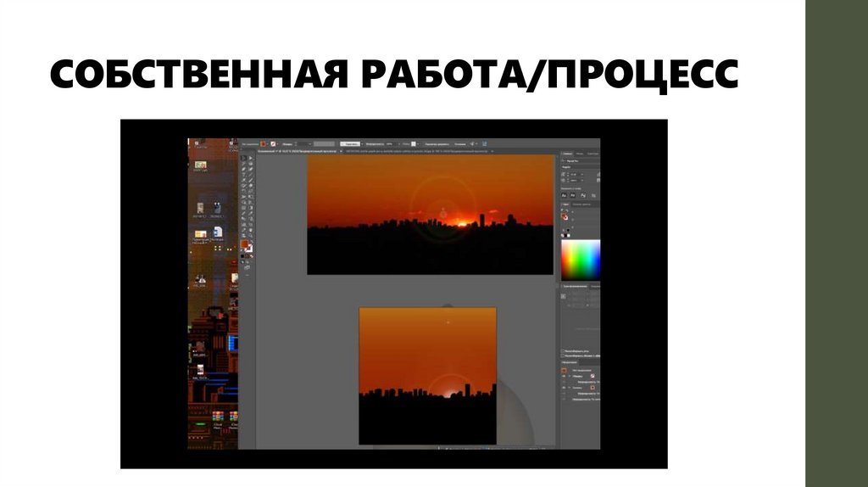Open the font size dropdown arrow
Screen dimensions: 868x487
[x=581, y=175]
